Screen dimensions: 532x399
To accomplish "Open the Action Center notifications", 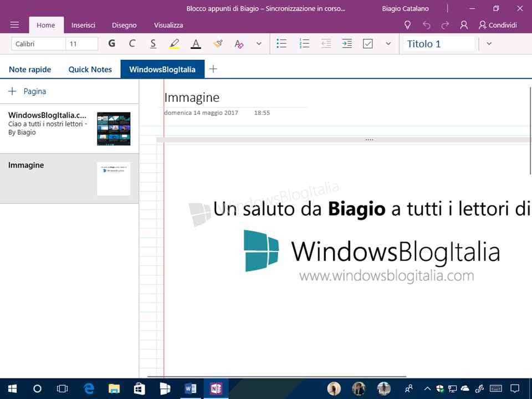I will 515,388.
